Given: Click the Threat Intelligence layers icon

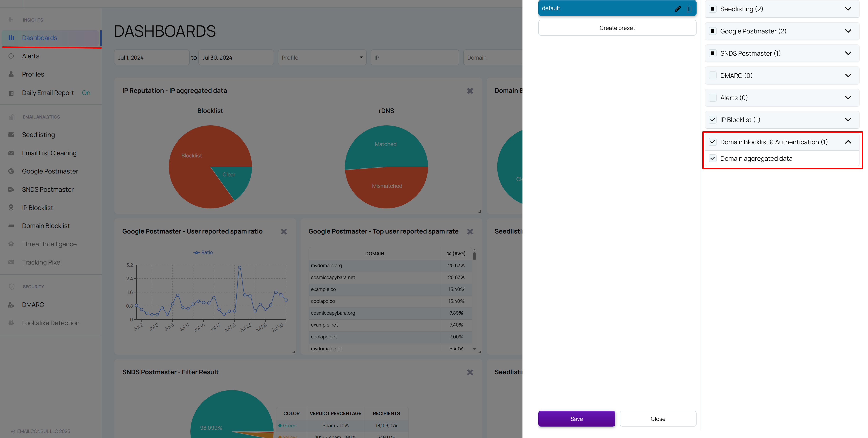Looking at the screenshot, I should pyautogui.click(x=11, y=244).
